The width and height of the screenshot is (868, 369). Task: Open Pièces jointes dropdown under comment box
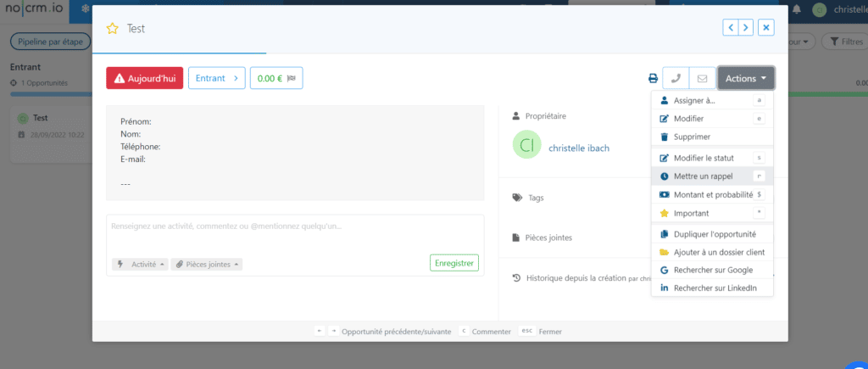click(207, 265)
